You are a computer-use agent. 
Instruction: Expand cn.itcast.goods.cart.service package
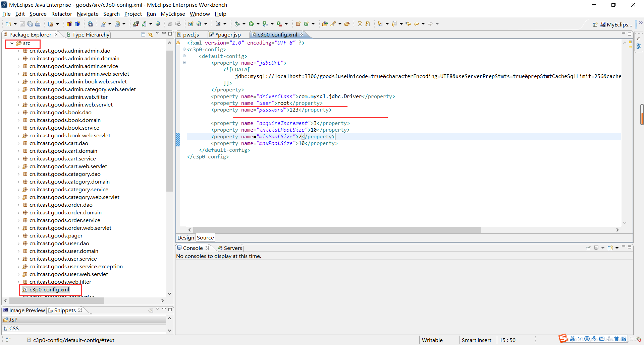18,159
